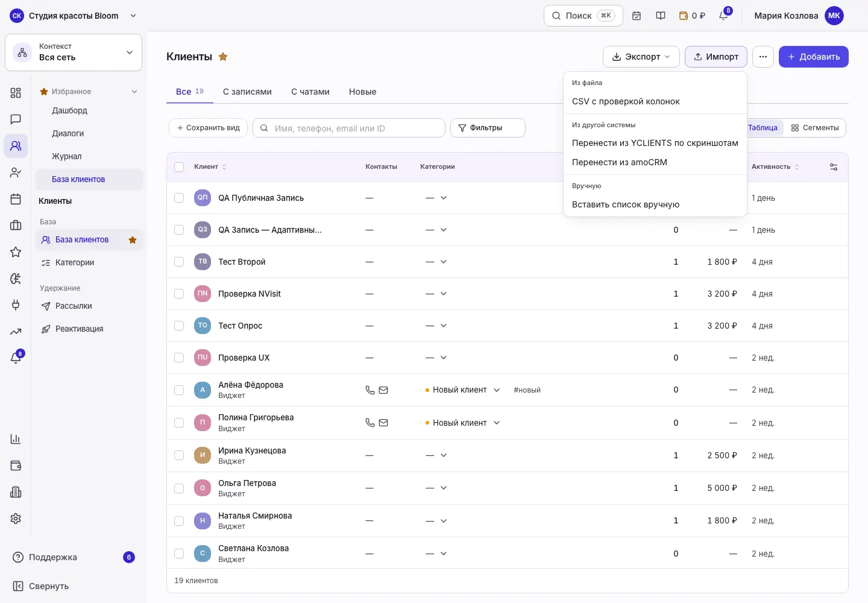Open the Экспорт dropdown button
Screen dimensions: 868x603
point(641,57)
